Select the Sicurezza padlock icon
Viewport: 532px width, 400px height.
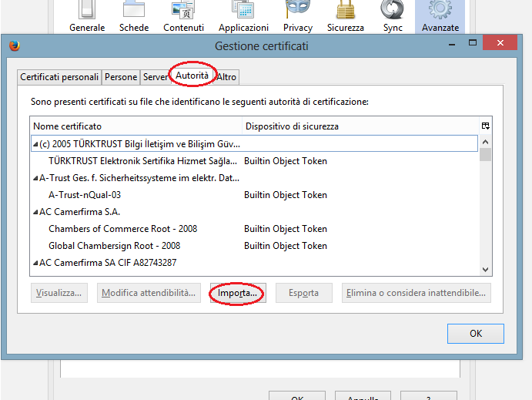[x=345, y=11]
